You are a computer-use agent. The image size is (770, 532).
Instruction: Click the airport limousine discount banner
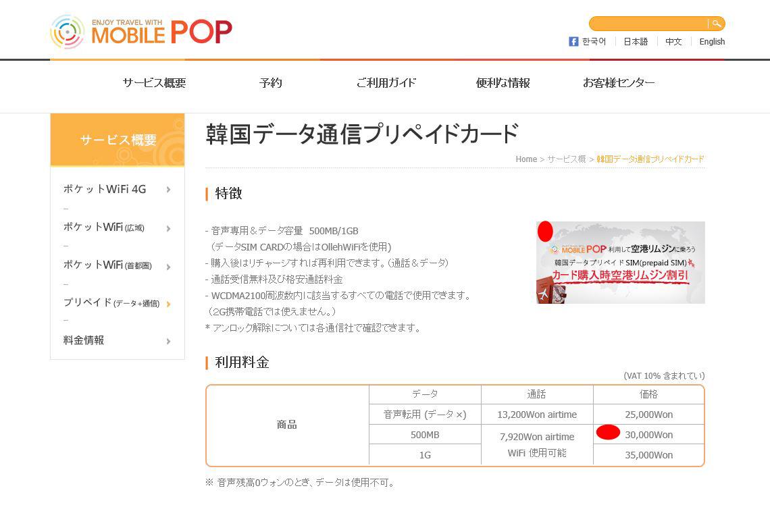click(x=620, y=263)
